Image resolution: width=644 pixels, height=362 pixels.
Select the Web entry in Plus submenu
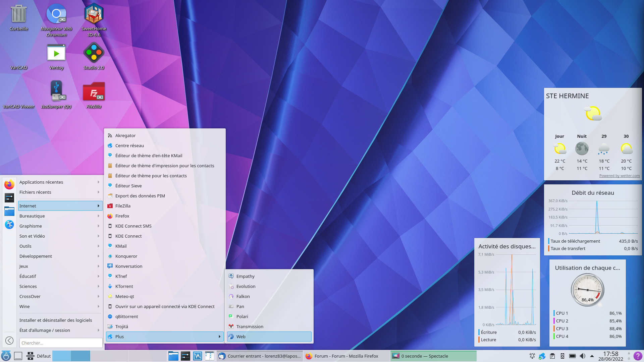269,337
